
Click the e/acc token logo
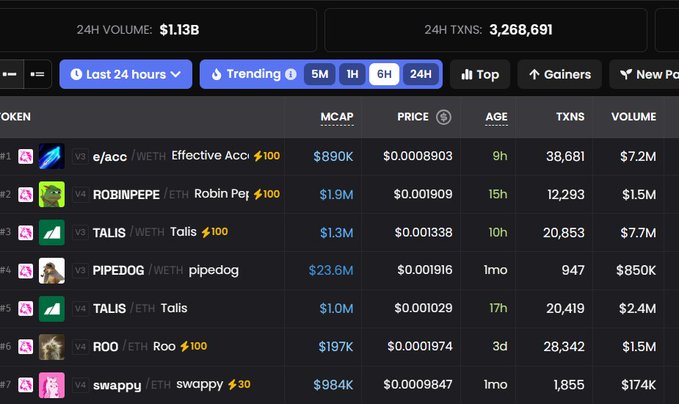pyautogui.click(x=52, y=156)
